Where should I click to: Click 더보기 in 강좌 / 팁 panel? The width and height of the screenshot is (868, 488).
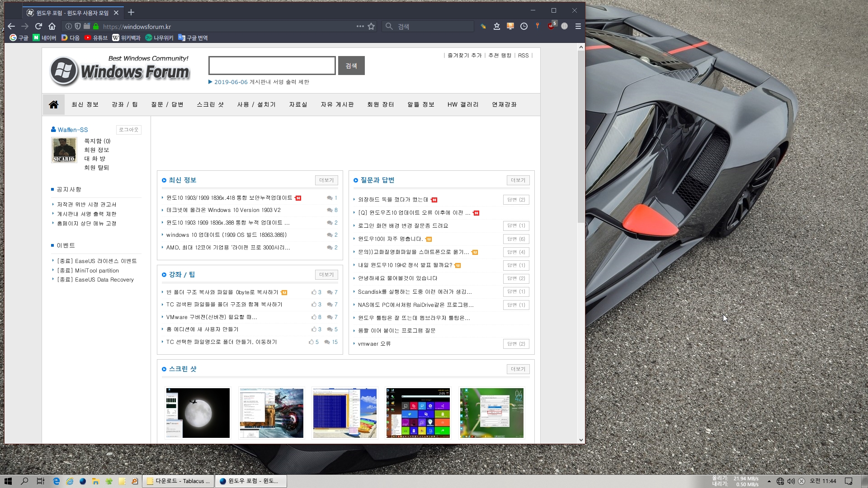click(x=326, y=275)
